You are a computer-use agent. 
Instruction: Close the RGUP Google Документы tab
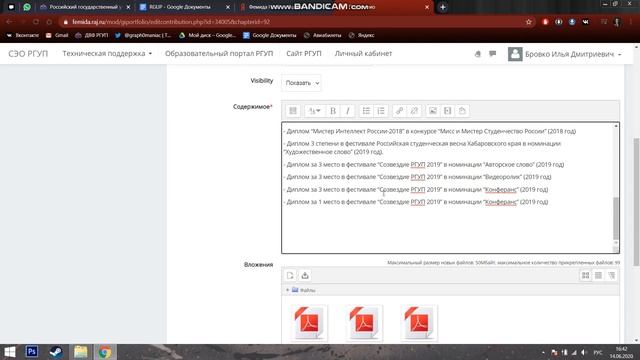pos(228,7)
